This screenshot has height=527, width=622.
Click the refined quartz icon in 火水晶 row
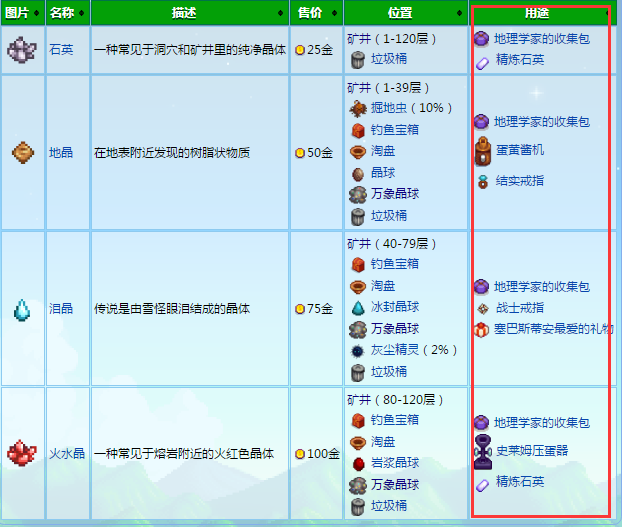coord(482,485)
